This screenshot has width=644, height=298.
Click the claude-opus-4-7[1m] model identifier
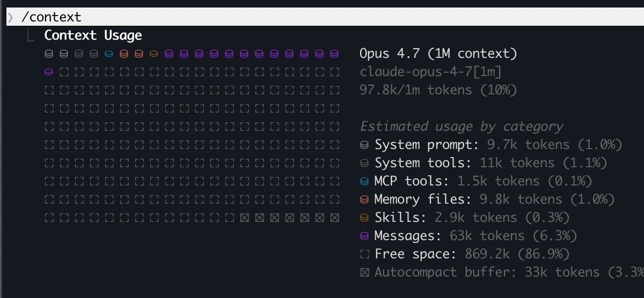431,72
